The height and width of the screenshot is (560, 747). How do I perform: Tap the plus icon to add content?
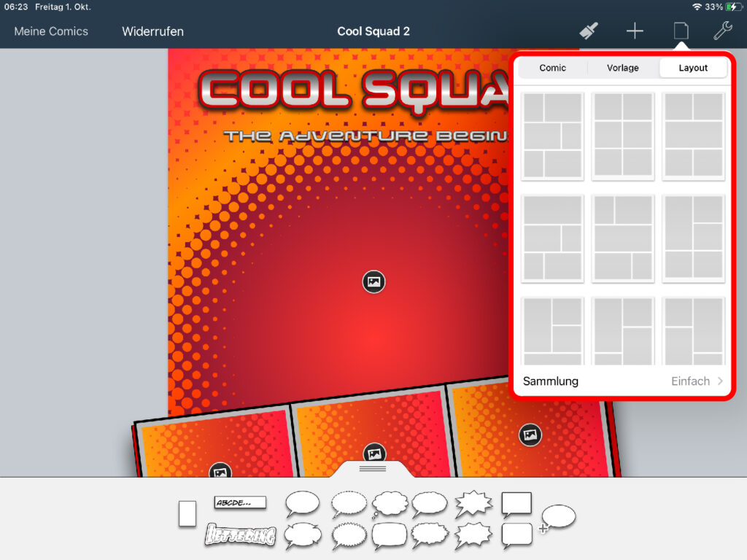pos(635,31)
